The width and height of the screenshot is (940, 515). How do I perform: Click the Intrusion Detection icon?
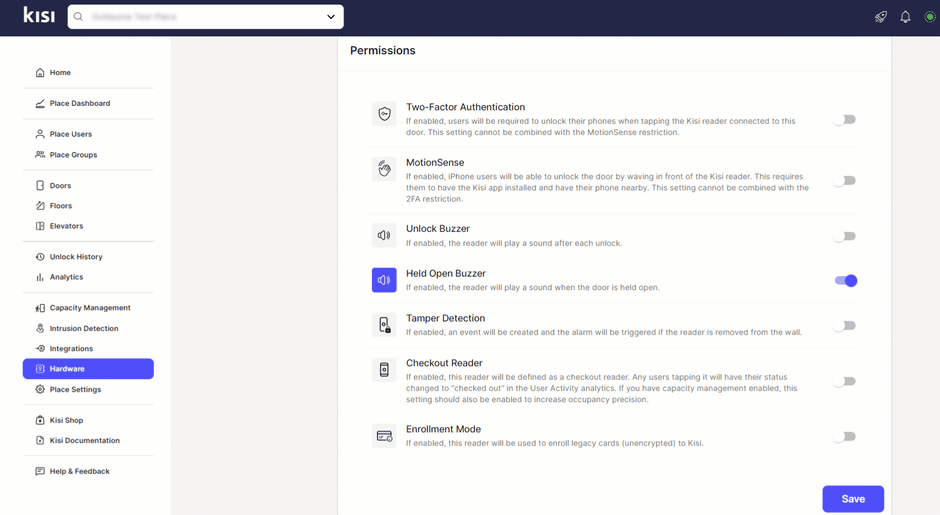coord(40,329)
